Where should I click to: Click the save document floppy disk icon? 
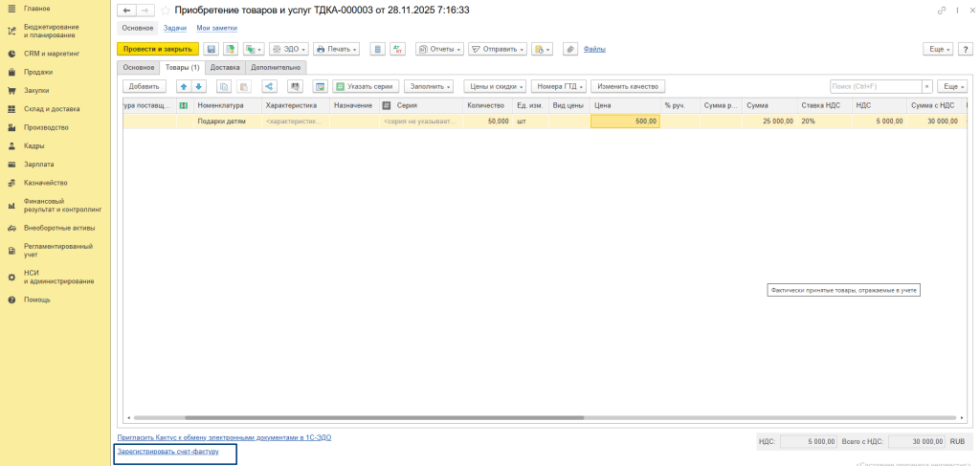pyautogui.click(x=212, y=49)
